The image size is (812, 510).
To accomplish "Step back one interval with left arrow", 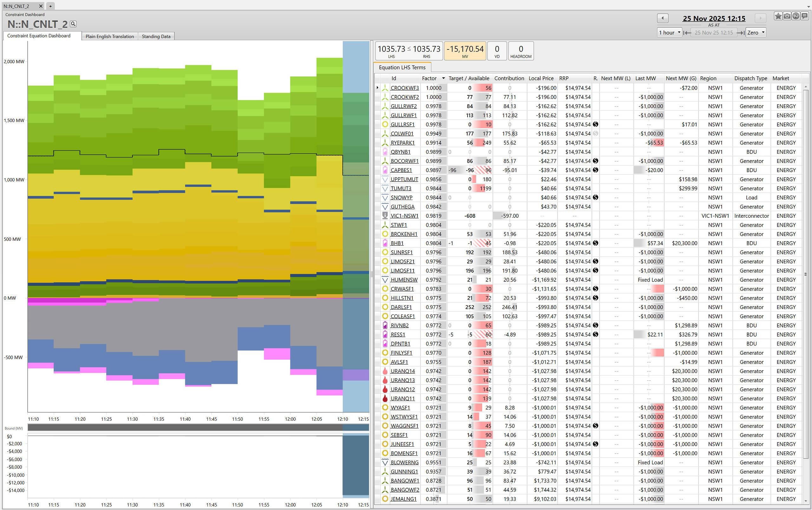I will click(x=662, y=18).
